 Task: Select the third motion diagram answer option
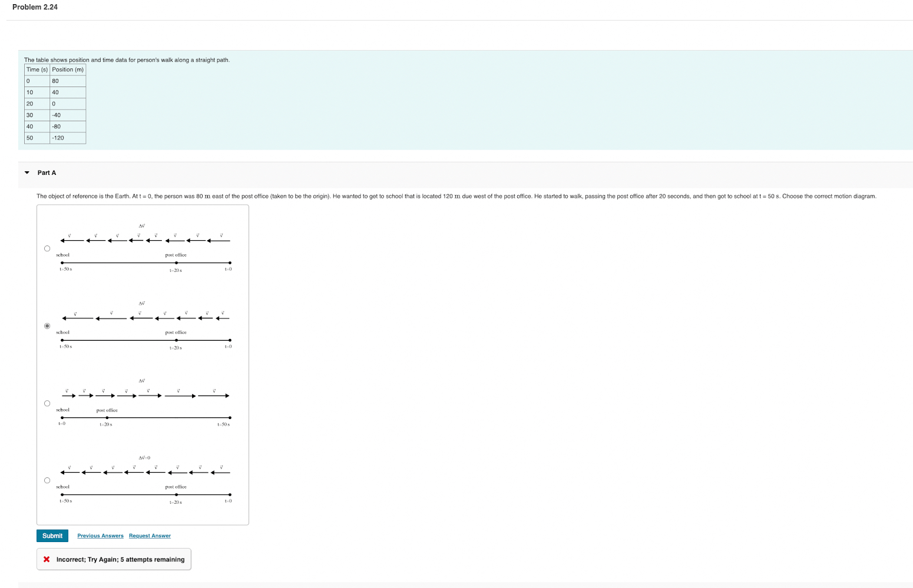(47, 403)
